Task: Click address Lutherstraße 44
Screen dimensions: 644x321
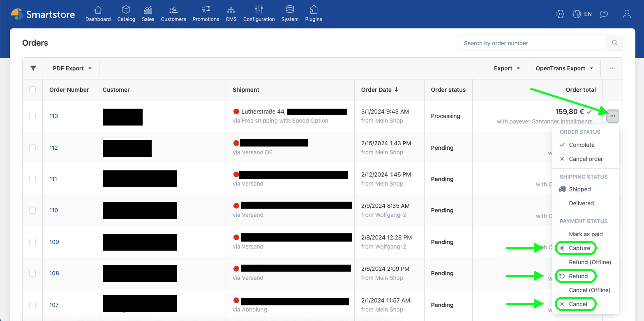Action: (263, 112)
